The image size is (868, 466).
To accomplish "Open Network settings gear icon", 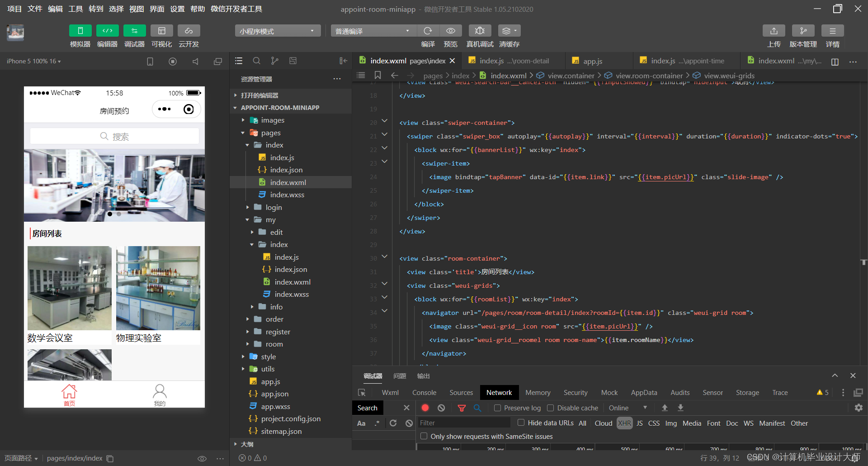I will pyautogui.click(x=859, y=408).
